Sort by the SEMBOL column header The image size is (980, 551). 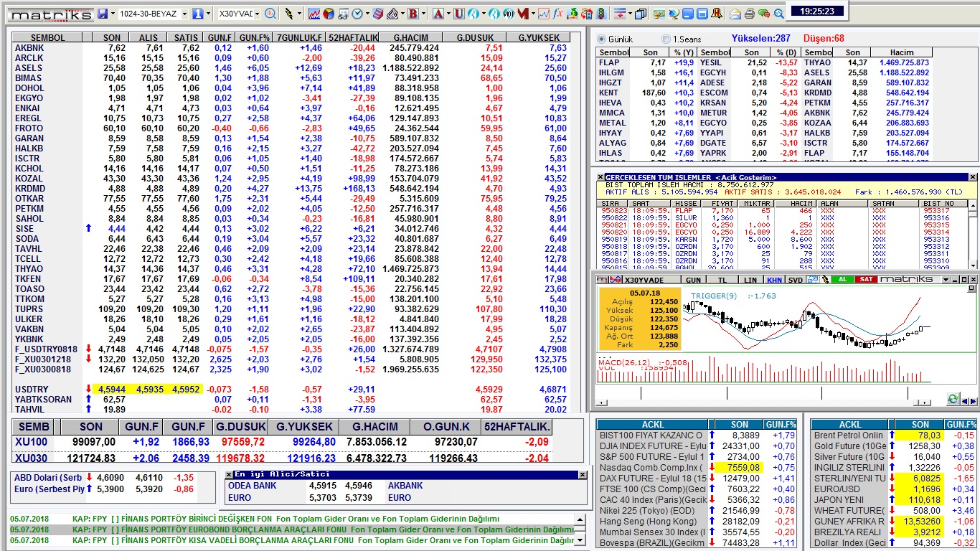[47, 37]
